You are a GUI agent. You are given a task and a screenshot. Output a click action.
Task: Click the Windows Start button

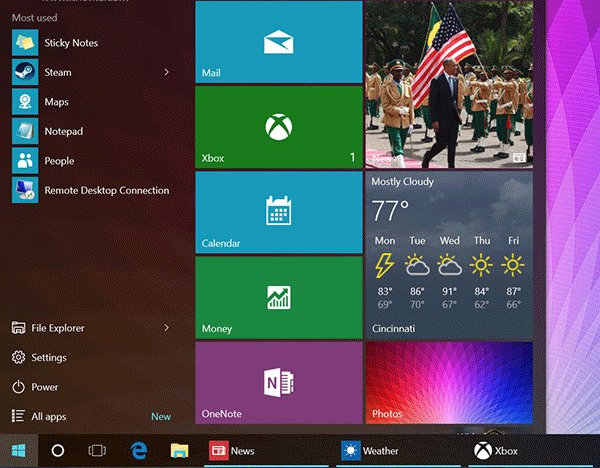(x=19, y=451)
